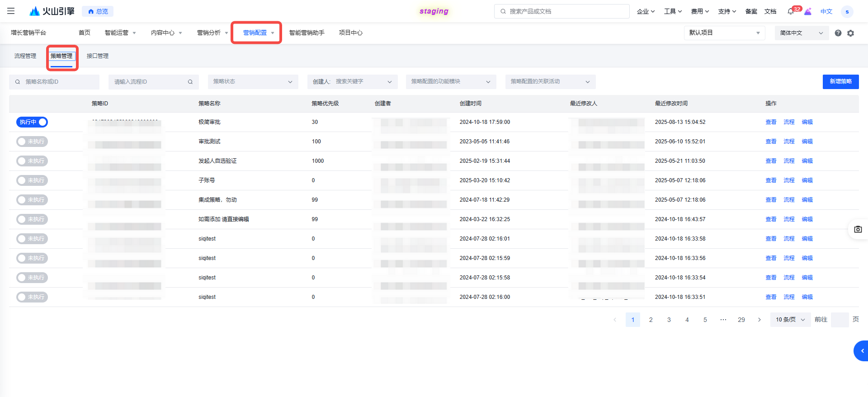Open the 营销分析 menu
868x397 pixels.
pos(212,33)
